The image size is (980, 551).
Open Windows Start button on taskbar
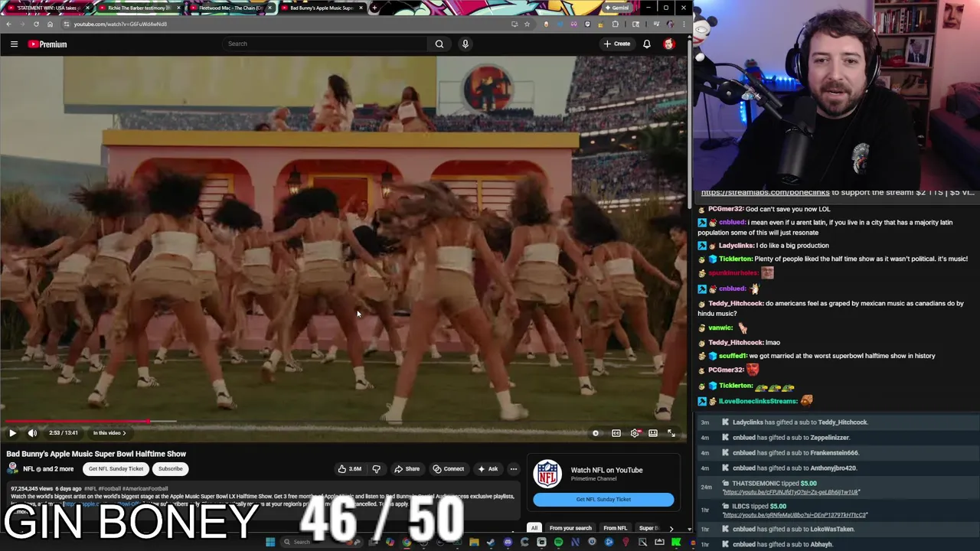(x=269, y=543)
